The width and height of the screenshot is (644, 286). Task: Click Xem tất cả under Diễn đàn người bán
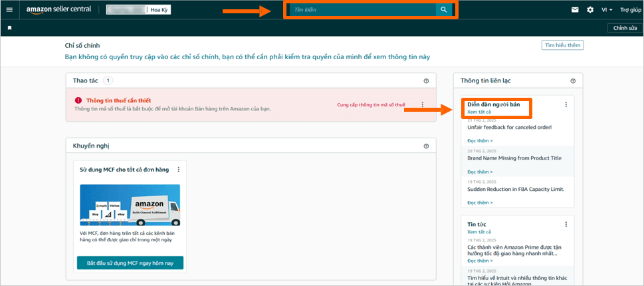point(479,112)
